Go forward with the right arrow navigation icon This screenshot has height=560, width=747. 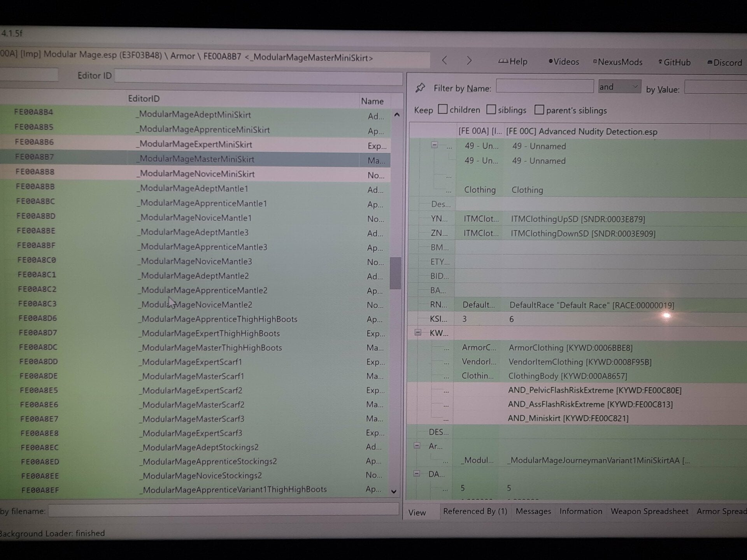click(x=469, y=61)
